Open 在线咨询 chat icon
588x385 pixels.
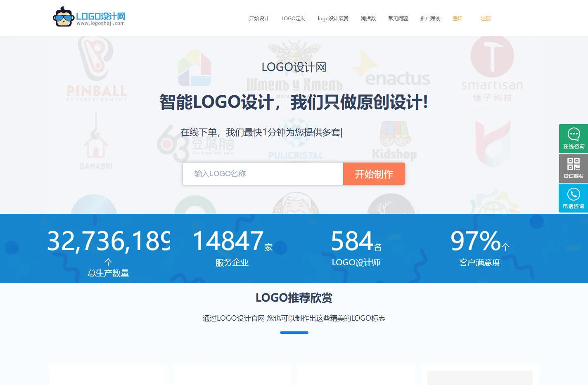tap(574, 139)
